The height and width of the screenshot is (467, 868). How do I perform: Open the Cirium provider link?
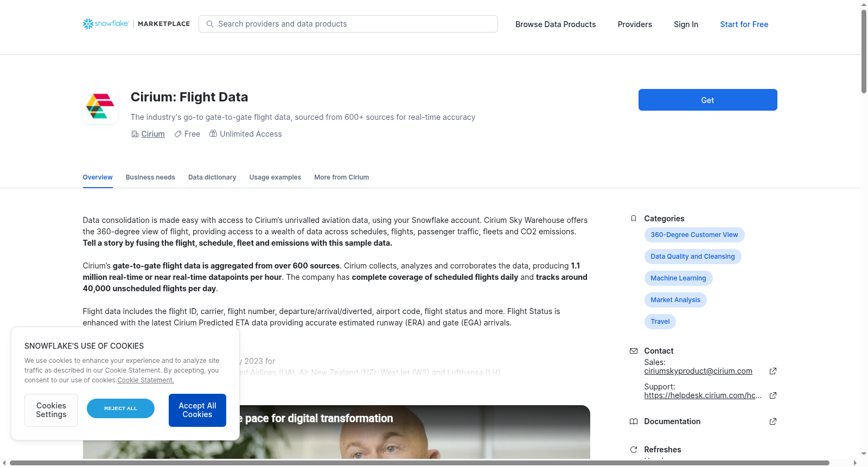(x=153, y=134)
